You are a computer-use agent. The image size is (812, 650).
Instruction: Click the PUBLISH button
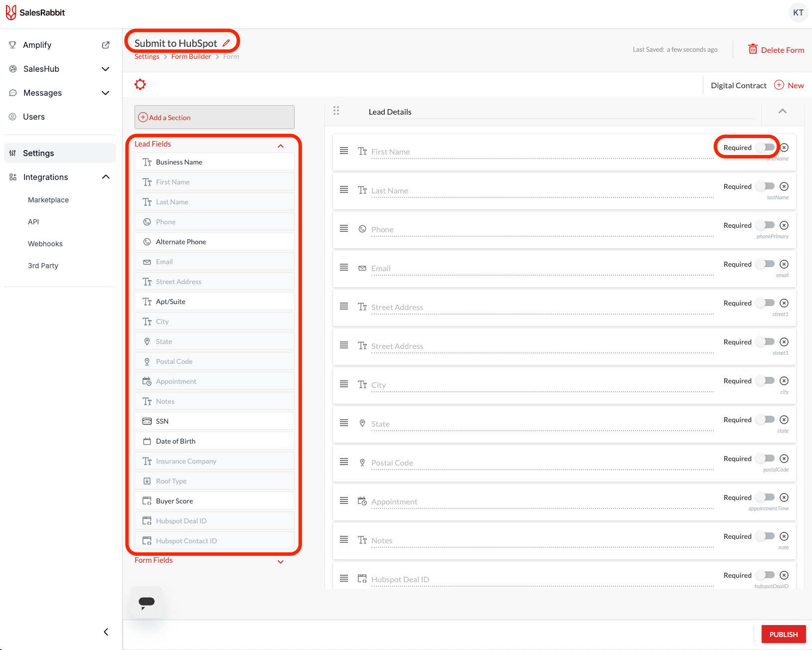click(784, 634)
